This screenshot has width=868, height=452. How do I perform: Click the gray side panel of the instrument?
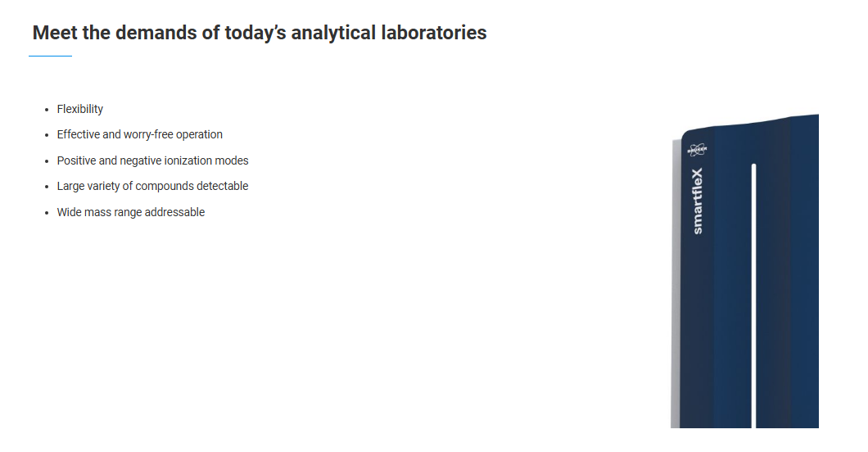coord(676,283)
